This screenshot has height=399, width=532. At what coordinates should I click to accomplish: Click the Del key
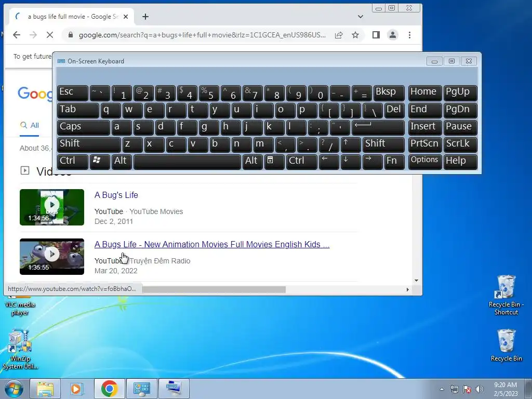tap(394, 110)
